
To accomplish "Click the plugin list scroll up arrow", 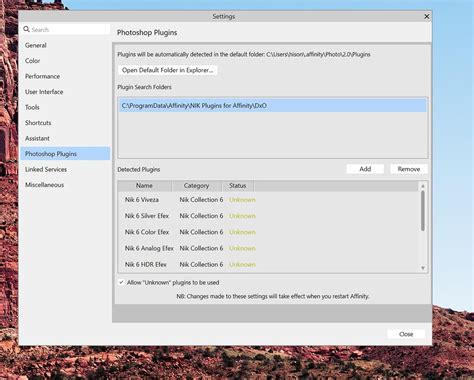I will coord(423,186).
